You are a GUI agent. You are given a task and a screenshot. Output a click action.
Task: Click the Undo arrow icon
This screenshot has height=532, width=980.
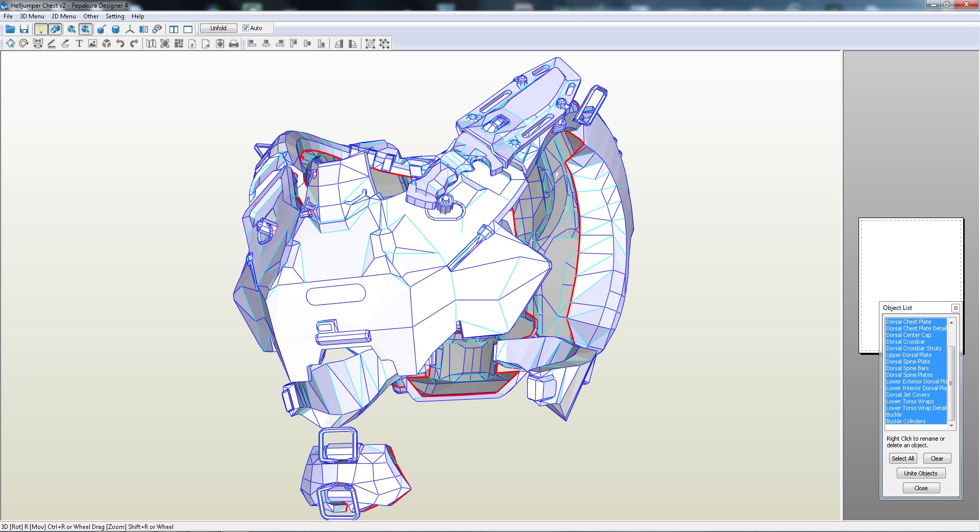pyautogui.click(x=120, y=44)
